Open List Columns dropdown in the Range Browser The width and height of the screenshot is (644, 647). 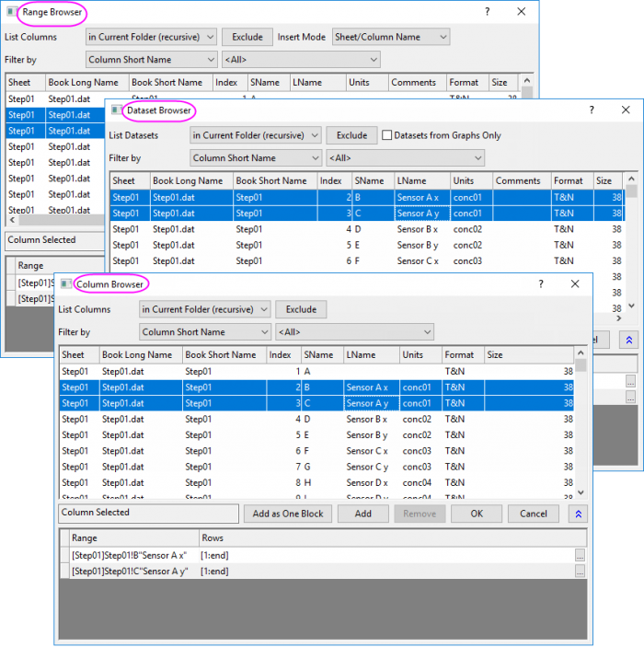(151, 37)
